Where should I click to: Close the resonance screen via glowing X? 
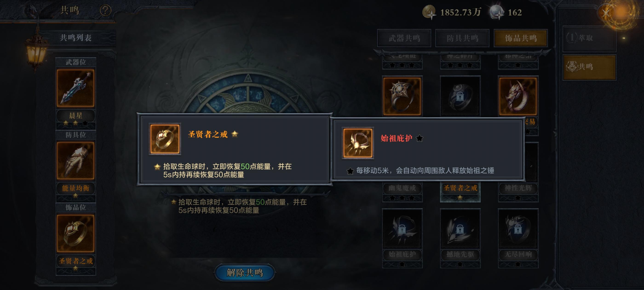click(606, 13)
